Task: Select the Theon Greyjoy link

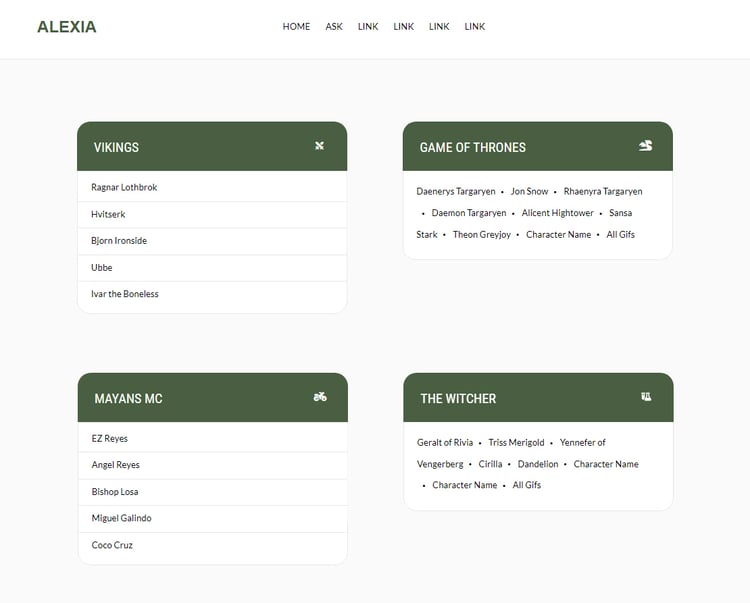Action: point(482,234)
